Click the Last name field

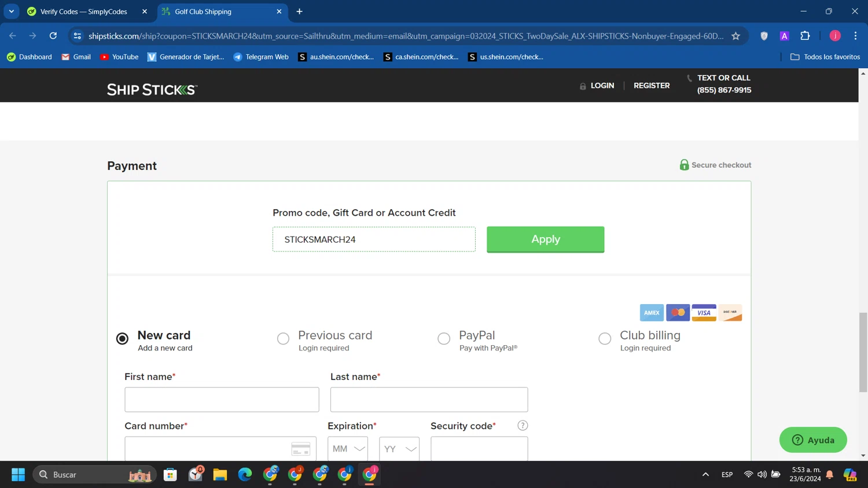[x=429, y=400]
